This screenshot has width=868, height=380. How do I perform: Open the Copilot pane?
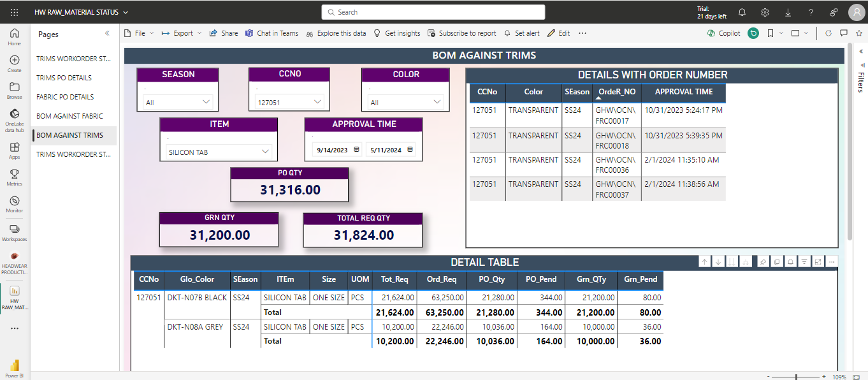[x=724, y=33]
